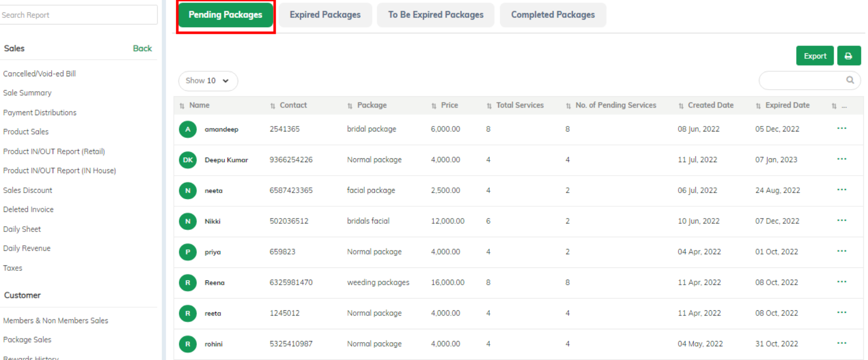This screenshot has width=868, height=360.
Task: Switch to Pending Packages tab
Action: [225, 15]
